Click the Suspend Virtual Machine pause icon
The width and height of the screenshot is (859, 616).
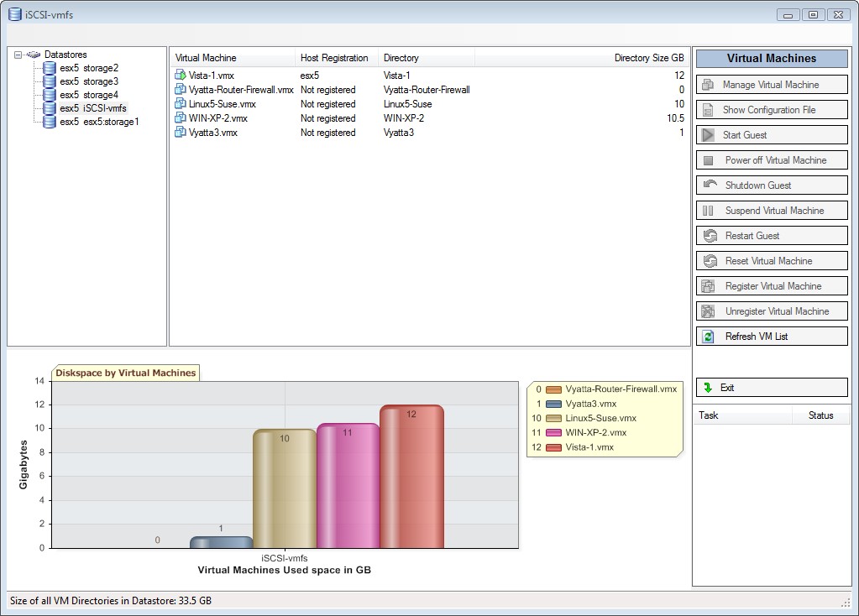709,211
